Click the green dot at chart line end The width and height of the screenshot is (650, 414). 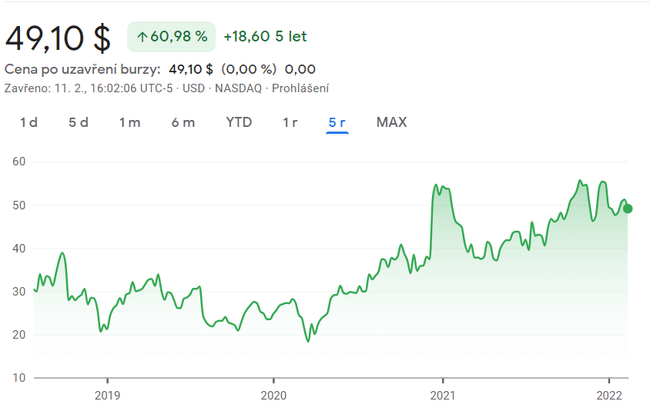pyautogui.click(x=627, y=209)
